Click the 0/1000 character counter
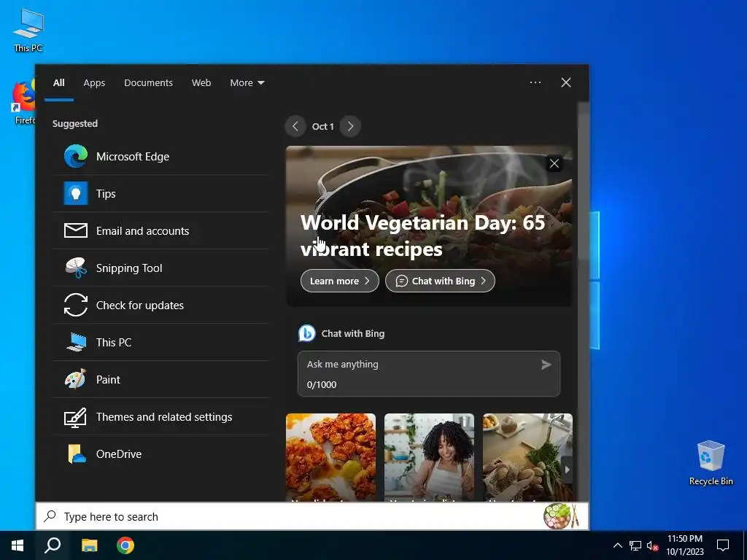The image size is (747, 560). 322,384
